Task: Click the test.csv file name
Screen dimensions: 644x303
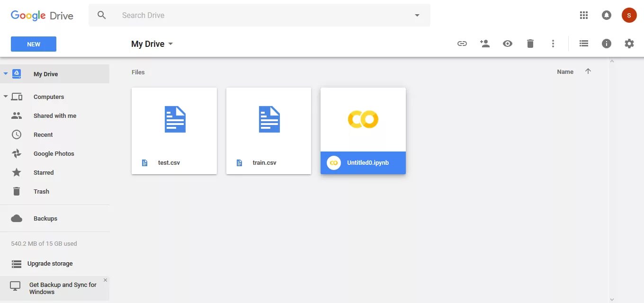Action: pyautogui.click(x=169, y=163)
